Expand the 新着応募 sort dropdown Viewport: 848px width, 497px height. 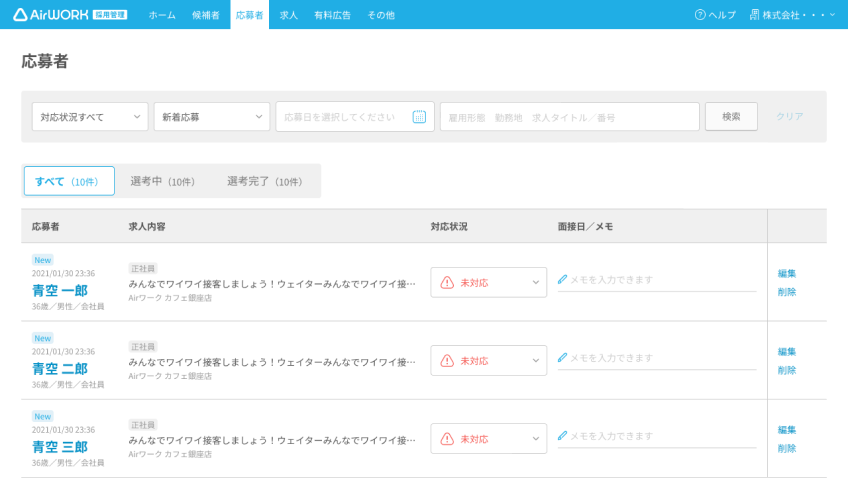(212, 117)
